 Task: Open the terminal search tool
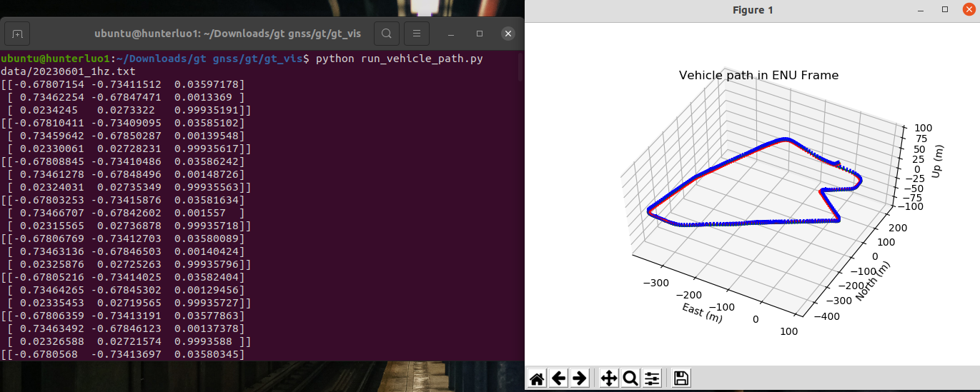(x=386, y=34)
